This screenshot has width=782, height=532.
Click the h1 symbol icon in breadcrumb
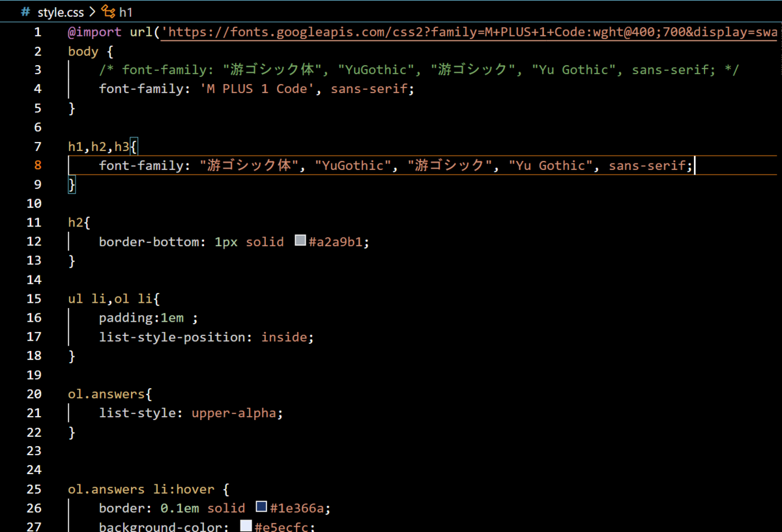pyautogui.click(x=108, y=12)
